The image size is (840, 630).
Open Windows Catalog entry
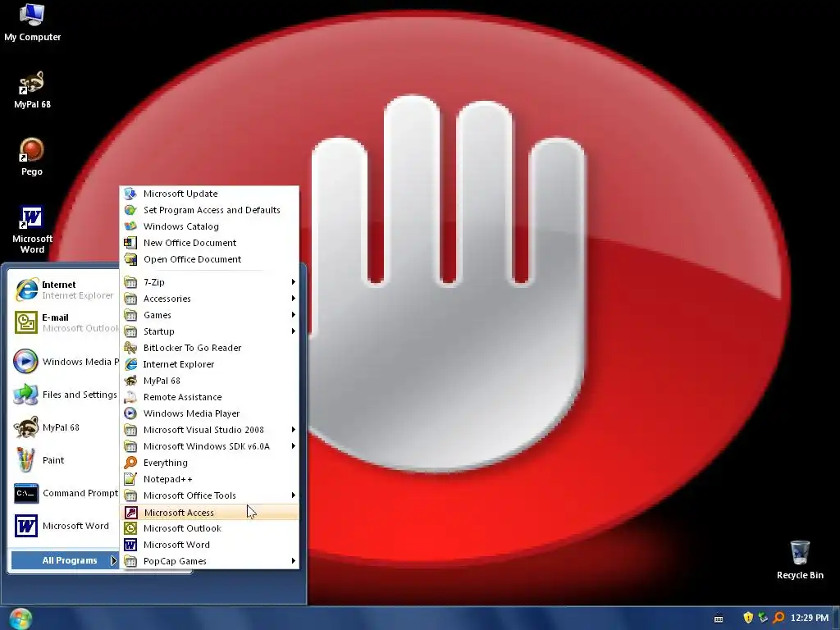(x=209, y=226)
